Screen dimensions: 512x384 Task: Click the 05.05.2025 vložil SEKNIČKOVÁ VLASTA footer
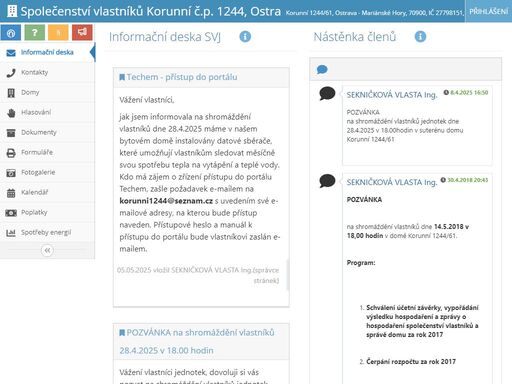point(198,275)
